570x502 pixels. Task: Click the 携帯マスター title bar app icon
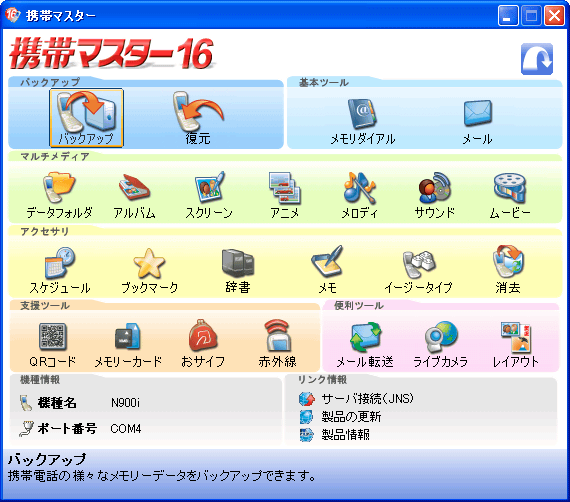[x=12, y=15]
